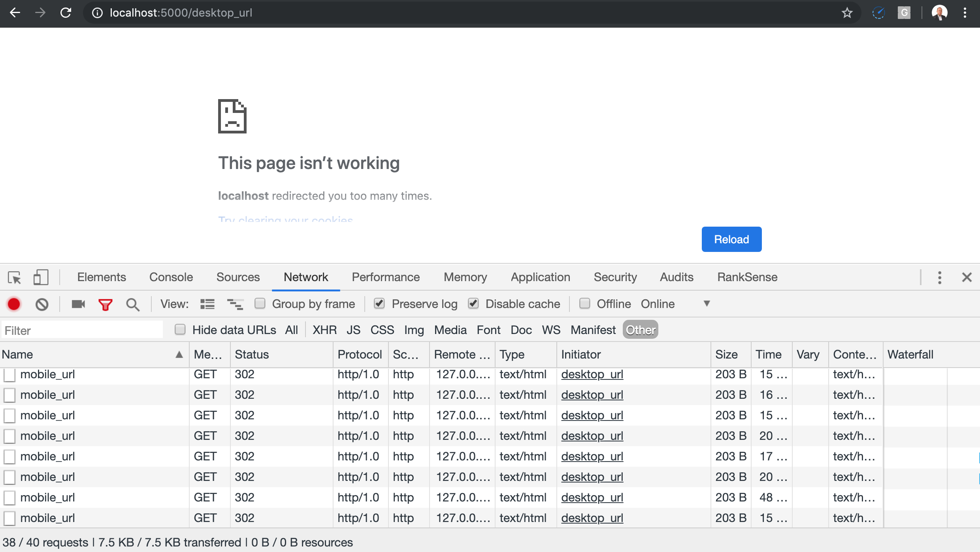Click the red record network log button

click(14, 304)
